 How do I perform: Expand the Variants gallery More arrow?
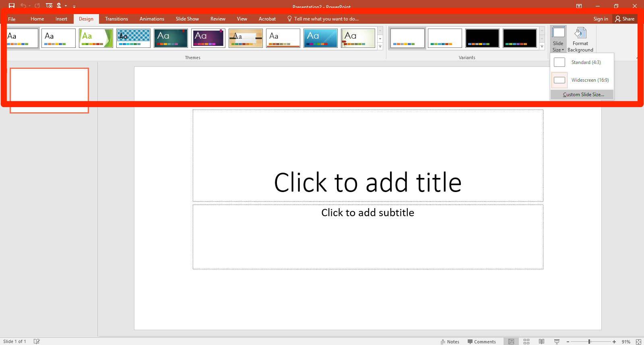(x=542, y=47)
